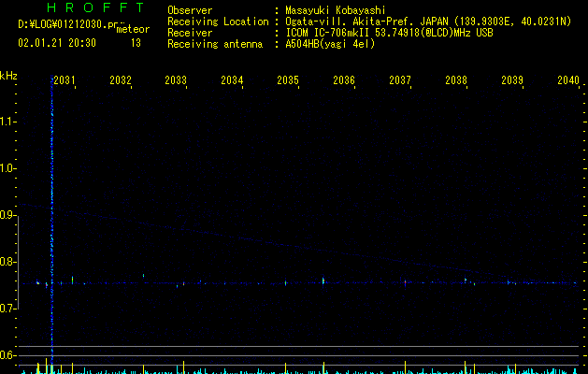Click the 0.8 frequency axis label
This screenshot has height=374, width=588.
pos(7,262)
